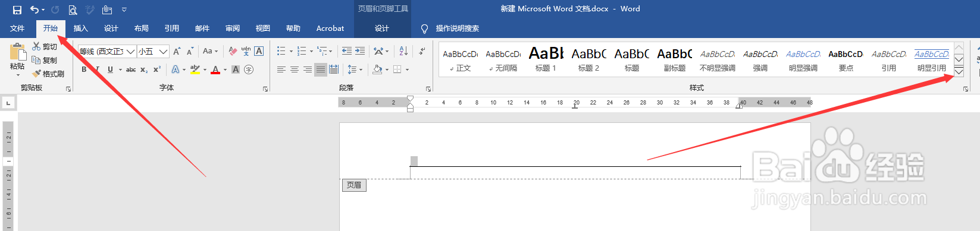Image resolution: width=980 pixels, height=231 pixels.
Task: Apply character border icon
Action: [259, 52]
